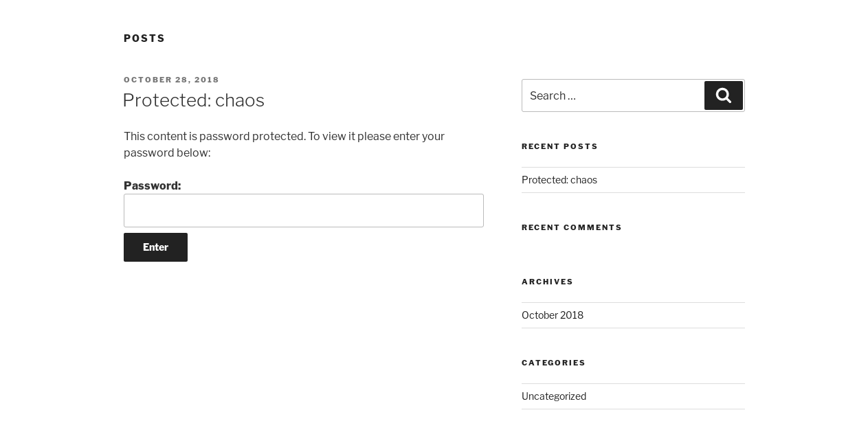Viewport: 868px width, 441px height.
Task: Click the Recent Comments sidebar heading
Action: pos(571,227)
